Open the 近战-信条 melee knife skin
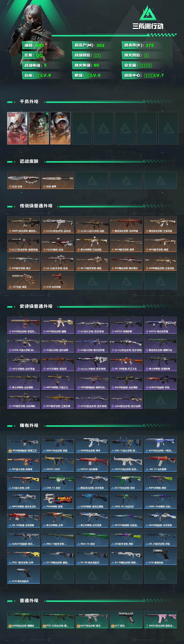Viewport: 184px width, 644px height. (x=24, y=180)
